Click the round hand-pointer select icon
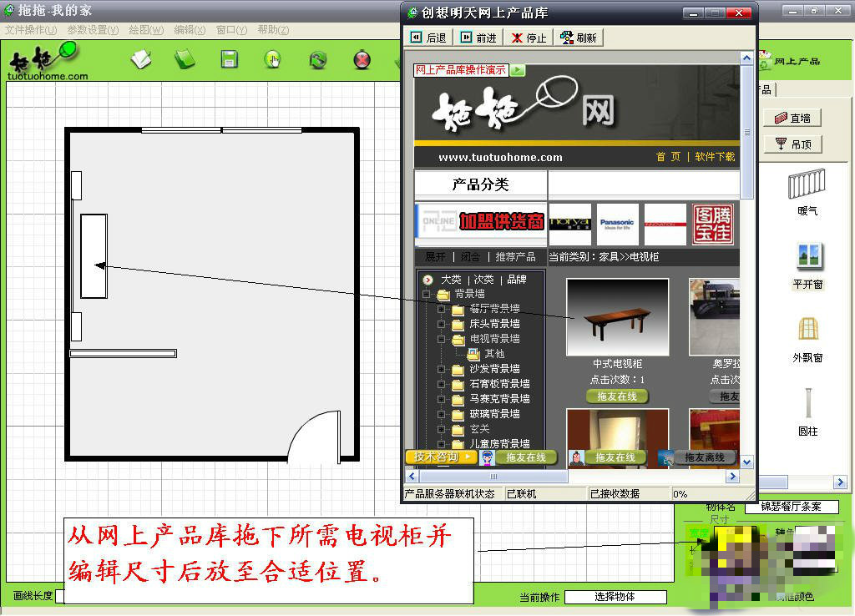Image resolution: width=855 pixels, height=616 pixels. coord(273,59)
